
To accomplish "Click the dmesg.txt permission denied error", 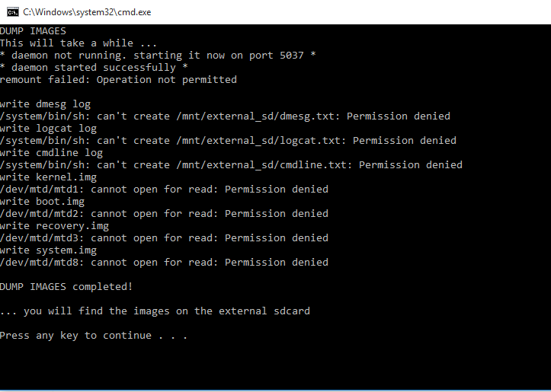I will coord(225,116).
